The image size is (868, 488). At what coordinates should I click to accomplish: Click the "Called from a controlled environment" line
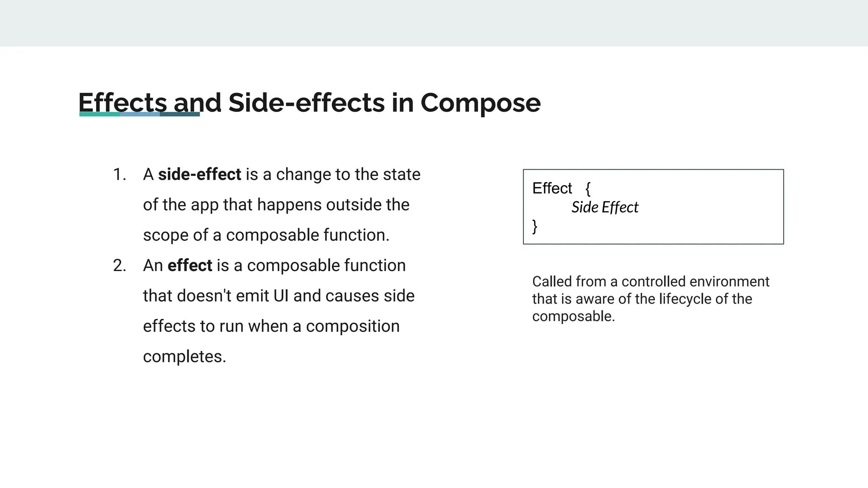click(651, 281)
